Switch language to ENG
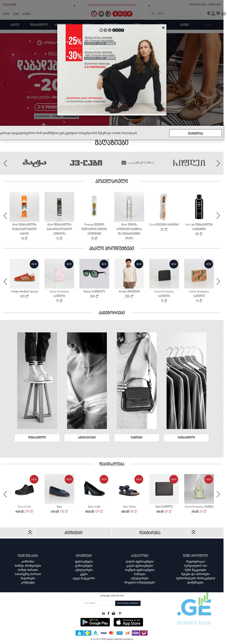This screenshot has width=227, height=644. point(13,5)
